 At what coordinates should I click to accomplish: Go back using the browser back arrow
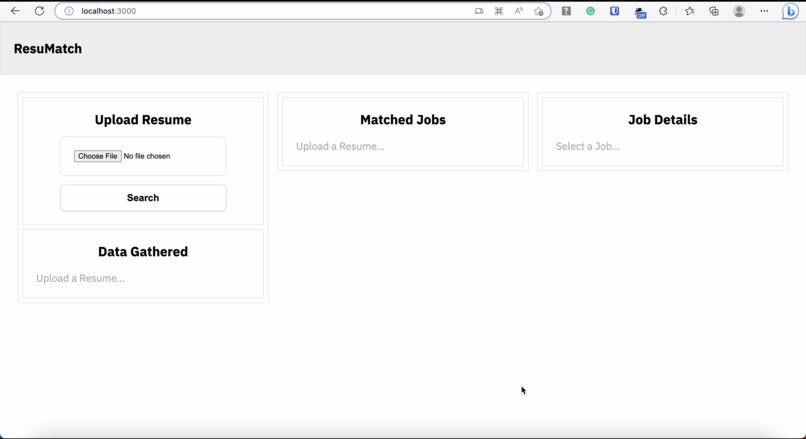[15, 11]
